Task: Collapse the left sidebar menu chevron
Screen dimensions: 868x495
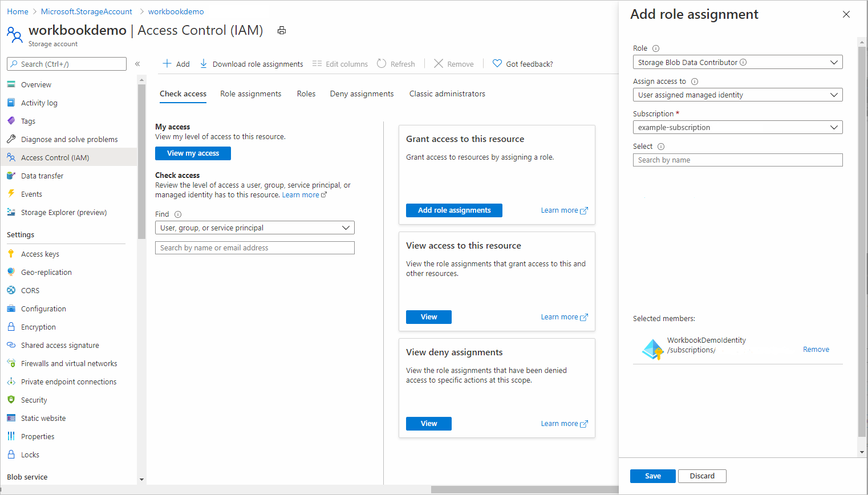Action: coord(137,64)
